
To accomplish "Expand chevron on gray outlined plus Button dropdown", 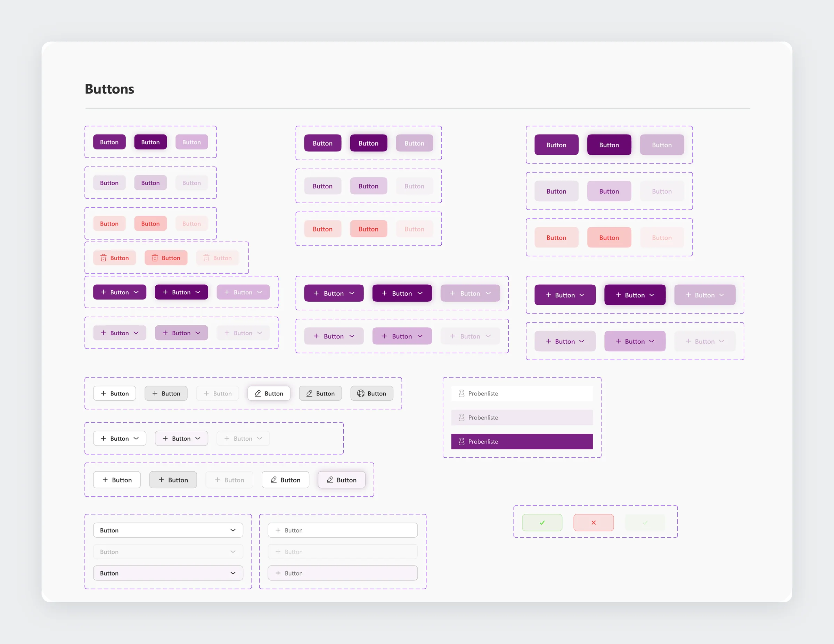I will (x=198, y=439).
